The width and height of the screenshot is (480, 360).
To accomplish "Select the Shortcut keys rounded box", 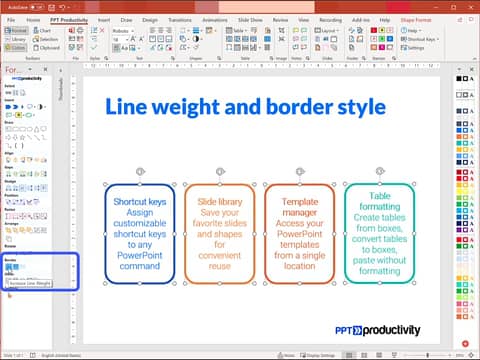I will [140, 234].
